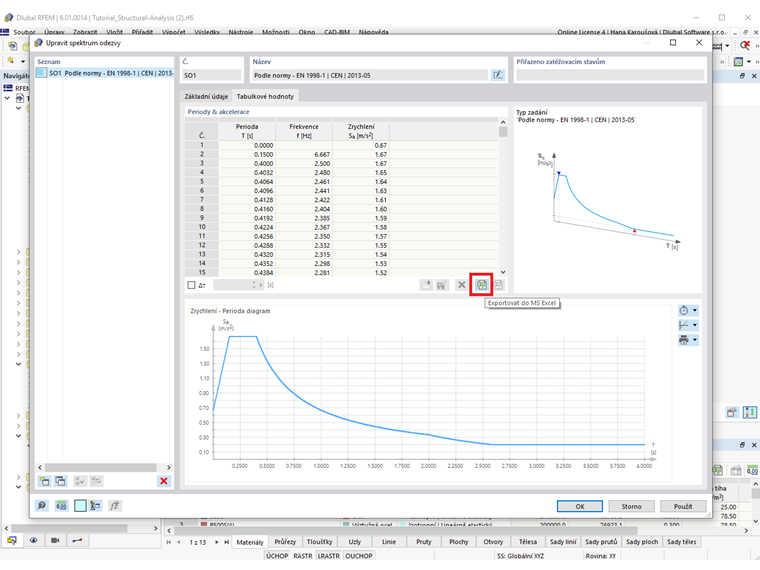Image resolution: width=760 pixels, height=570 pixels.
Task: Open the Tloušťky table tab
Action: pyautogui.click(x=319, y=542)
